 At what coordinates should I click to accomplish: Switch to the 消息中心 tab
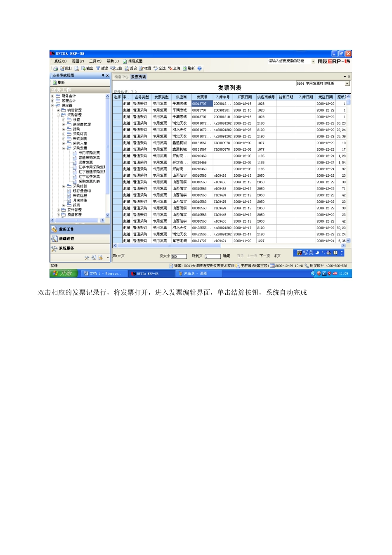pyautogui.click(x=121, y=77)
